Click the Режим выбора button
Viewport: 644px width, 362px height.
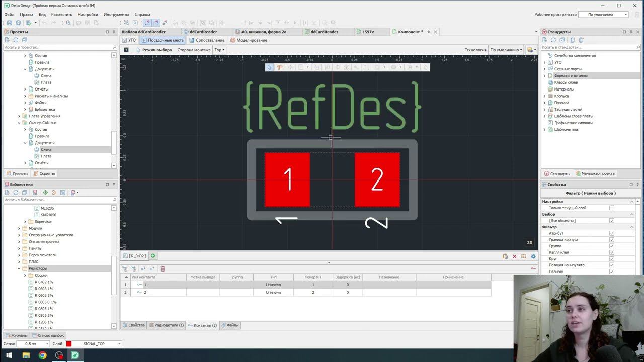154,50
